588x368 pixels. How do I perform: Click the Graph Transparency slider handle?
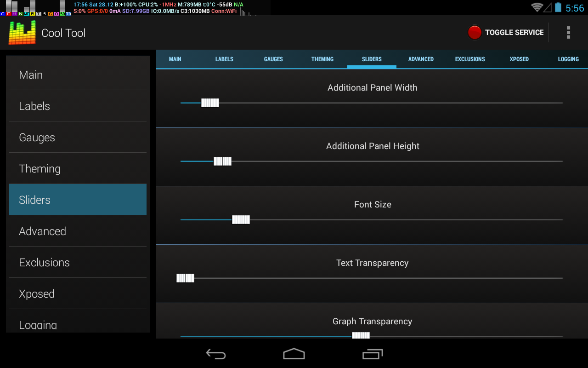point(361,335)
